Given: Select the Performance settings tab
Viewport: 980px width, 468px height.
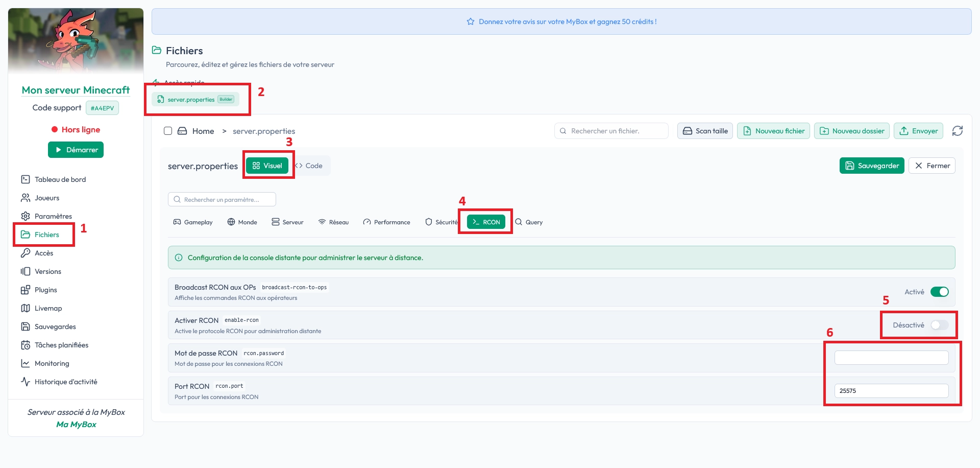Looking at the screenshot, I should 386,222.
